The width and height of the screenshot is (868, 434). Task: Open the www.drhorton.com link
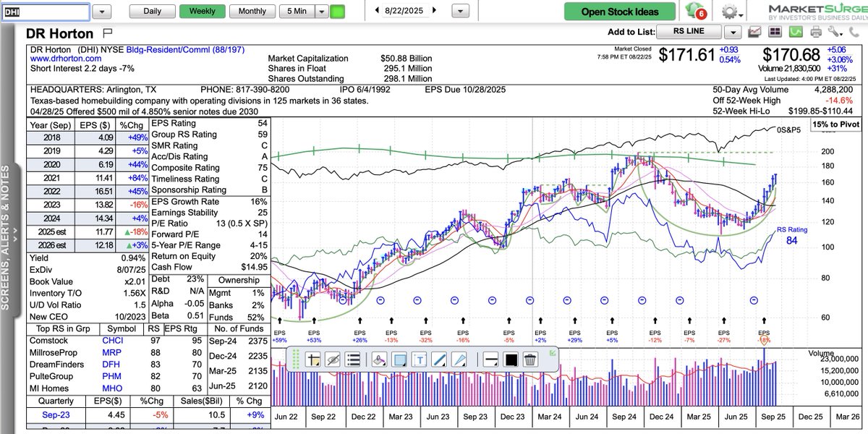click(65, 59)
